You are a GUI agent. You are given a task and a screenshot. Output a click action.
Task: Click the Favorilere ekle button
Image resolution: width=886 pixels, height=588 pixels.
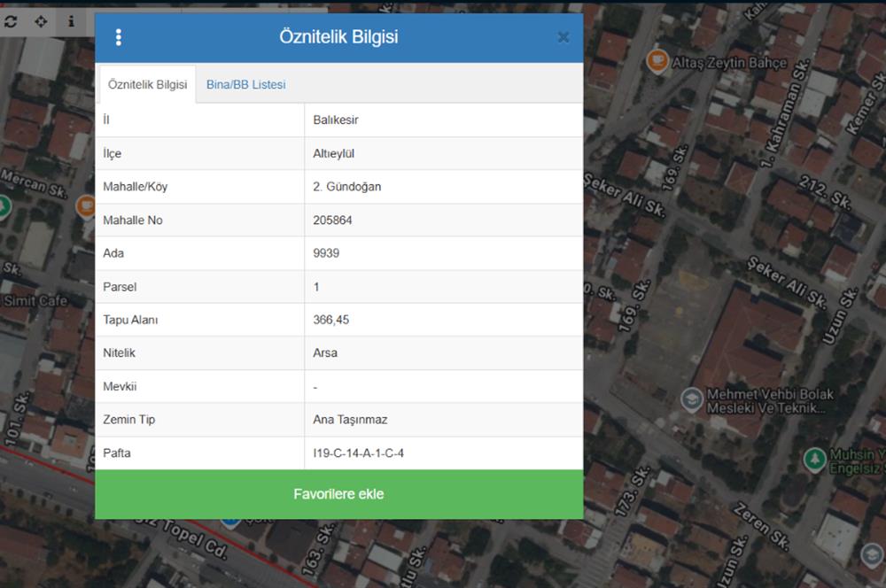click(x=339, y=494)
